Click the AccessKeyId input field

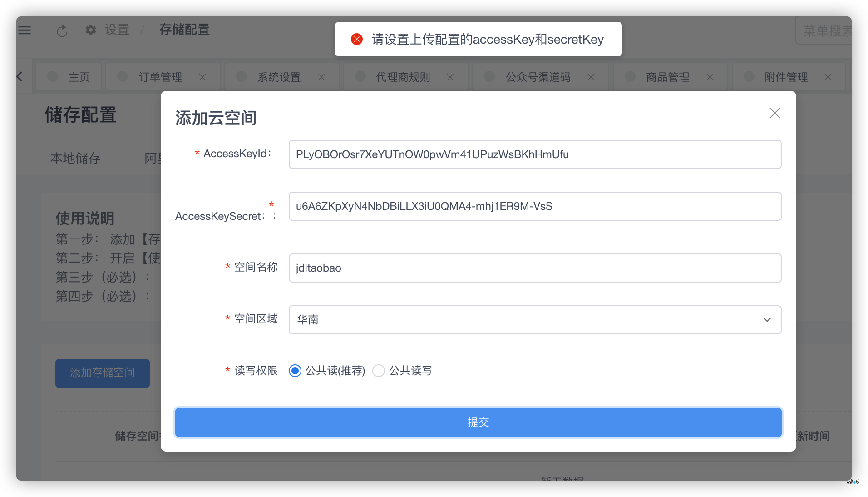(x=534, y=154)
